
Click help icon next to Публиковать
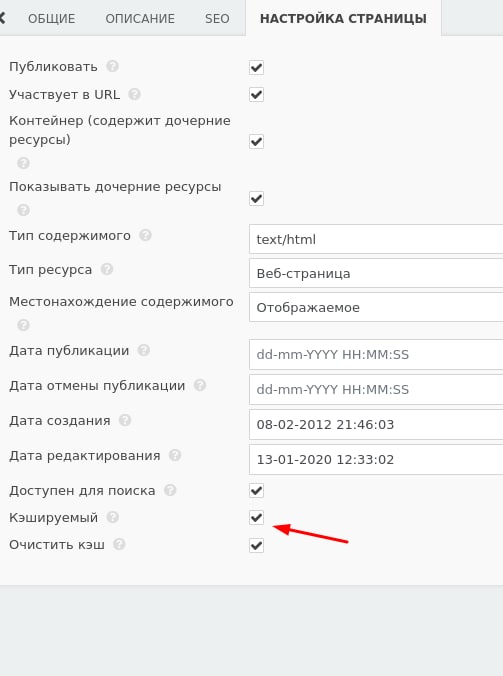coord(112,66)
